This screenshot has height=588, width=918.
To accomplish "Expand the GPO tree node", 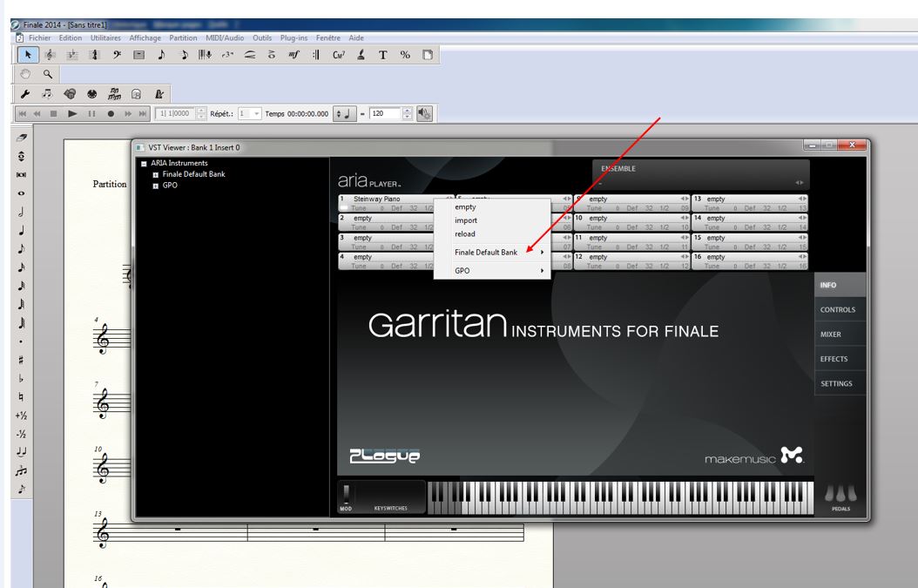I will (155, 186).
